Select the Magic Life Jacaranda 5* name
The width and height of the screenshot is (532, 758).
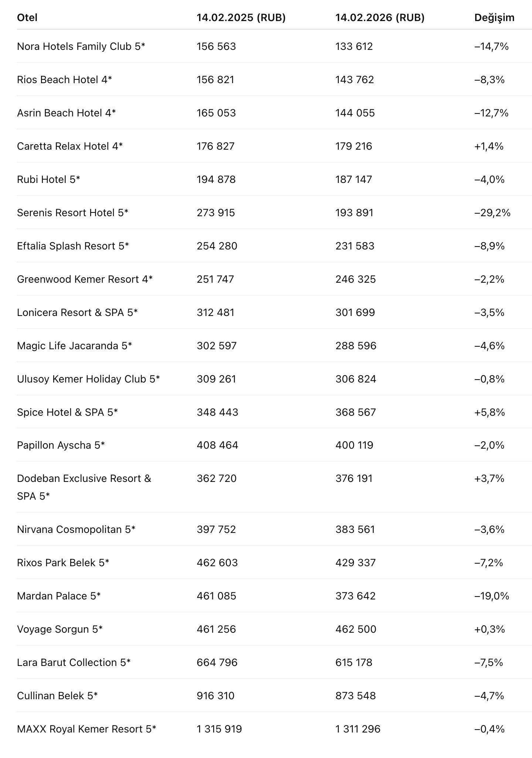click(74, 346)
